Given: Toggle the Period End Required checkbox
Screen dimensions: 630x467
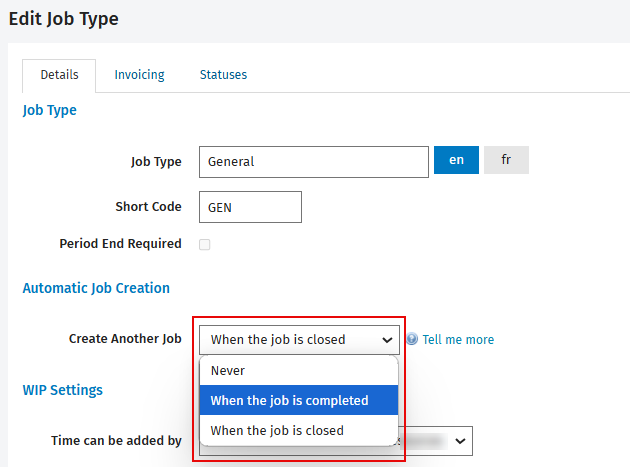Looking at the screenshot, I should tap(205, 244).
